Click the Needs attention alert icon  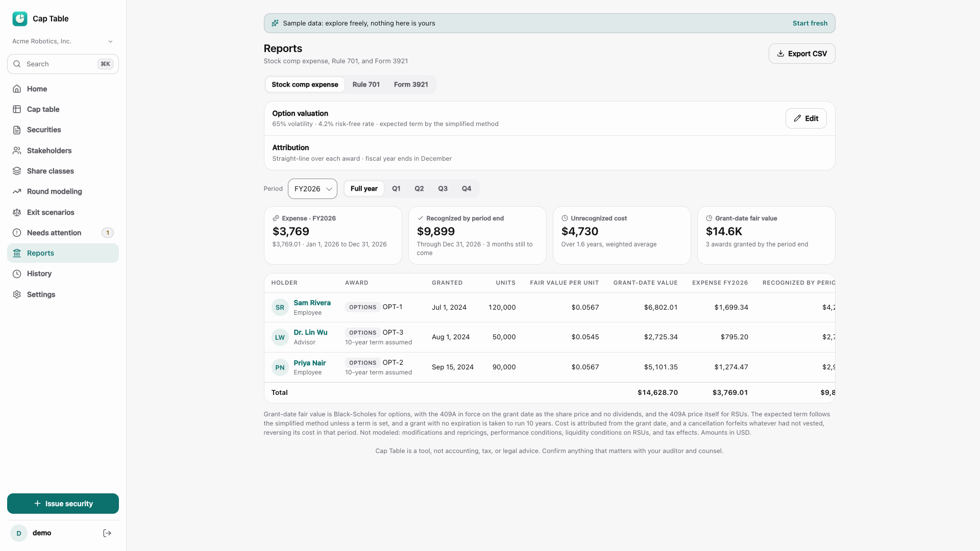pyautogui.click(x=17, y=233)
